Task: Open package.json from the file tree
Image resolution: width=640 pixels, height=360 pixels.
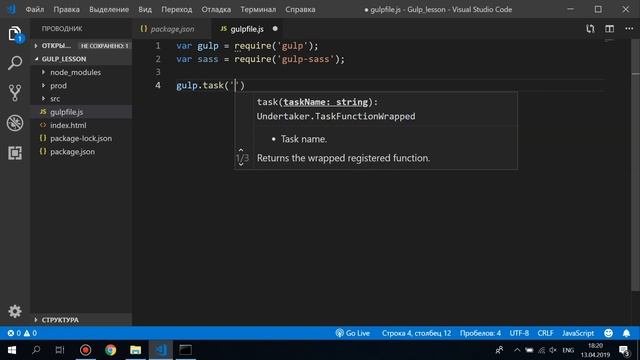Action: [x=82, y=151]
